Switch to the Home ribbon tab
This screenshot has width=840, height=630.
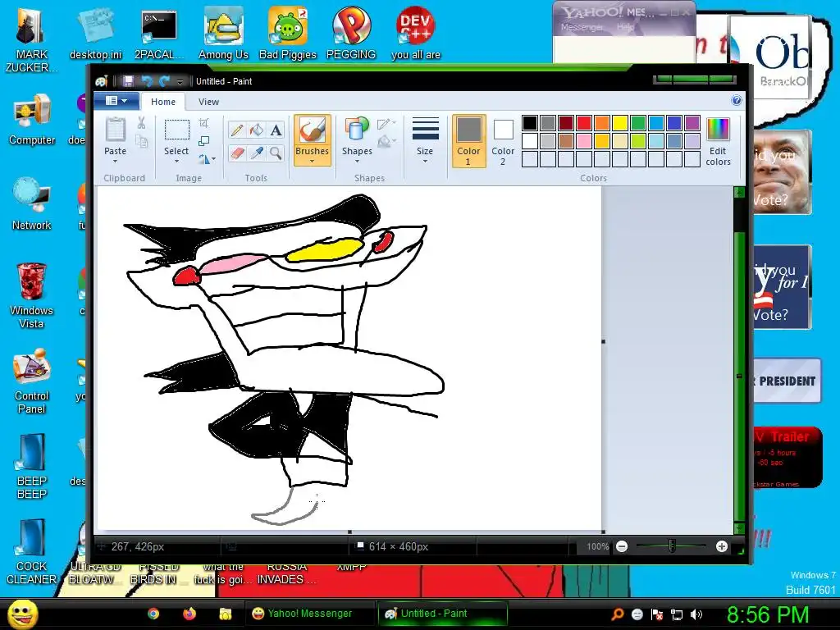tap(163, 102)
